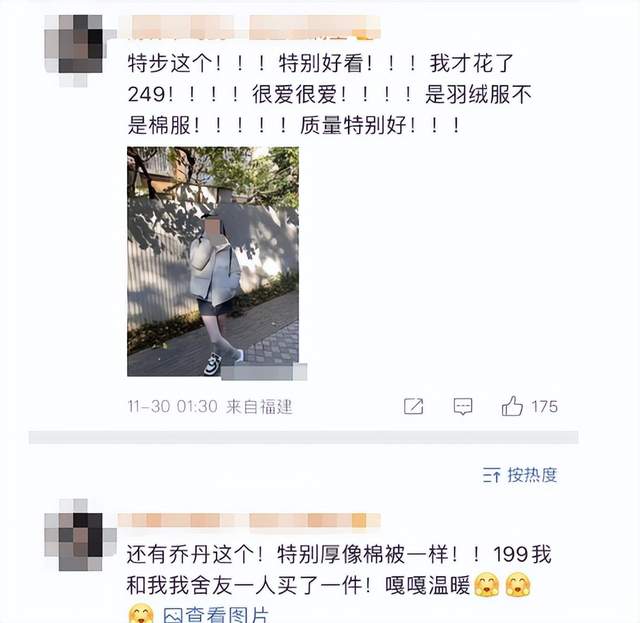The height and width of the screenshot is (623, 640).
Task: Change sort order via 按热度
Action: click(532, 475)
